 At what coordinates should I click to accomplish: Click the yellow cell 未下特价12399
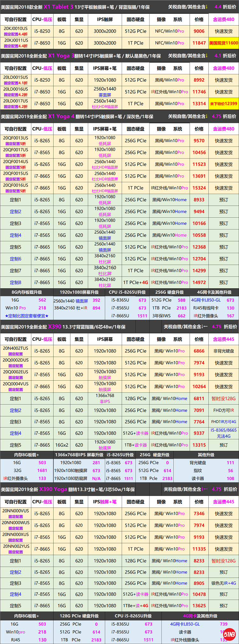click(224, 103)
